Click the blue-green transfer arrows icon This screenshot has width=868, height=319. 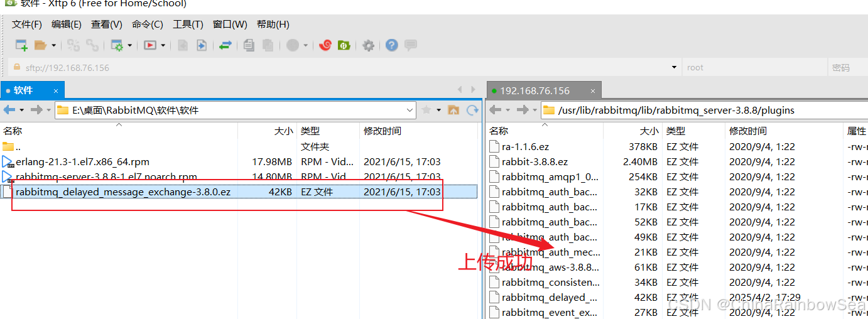pos(225,45)
